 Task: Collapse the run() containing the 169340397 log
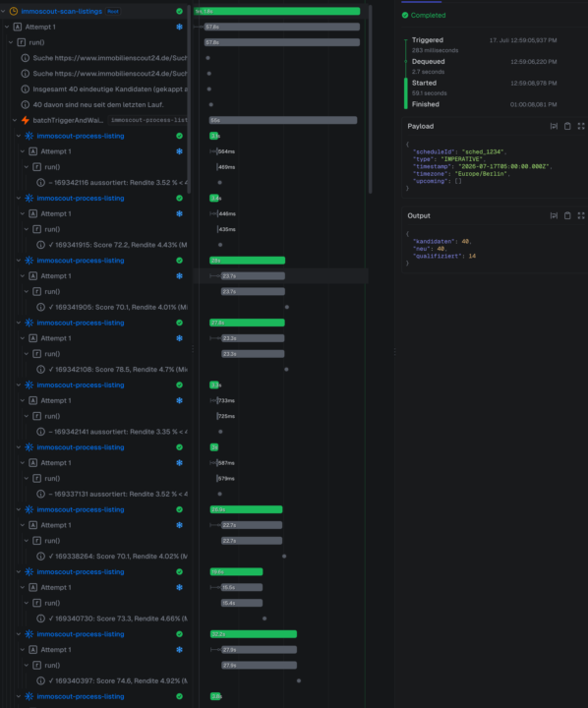(27, 666)
